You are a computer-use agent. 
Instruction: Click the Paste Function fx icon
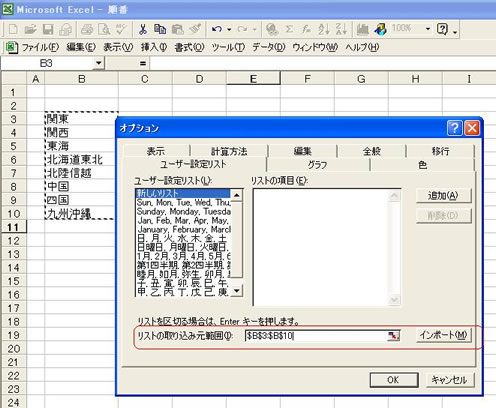pyautogui.click(x=306, y=30)
